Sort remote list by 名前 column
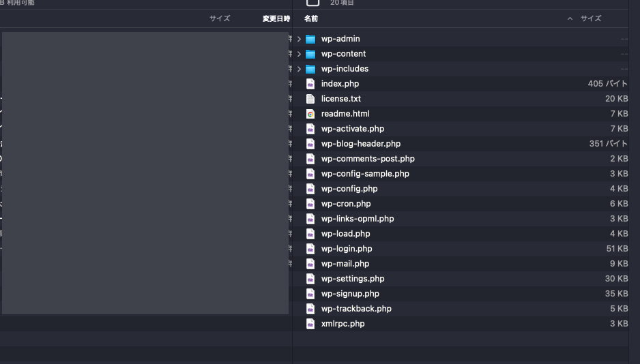This screenshot has height=364, width=640. 311,19
